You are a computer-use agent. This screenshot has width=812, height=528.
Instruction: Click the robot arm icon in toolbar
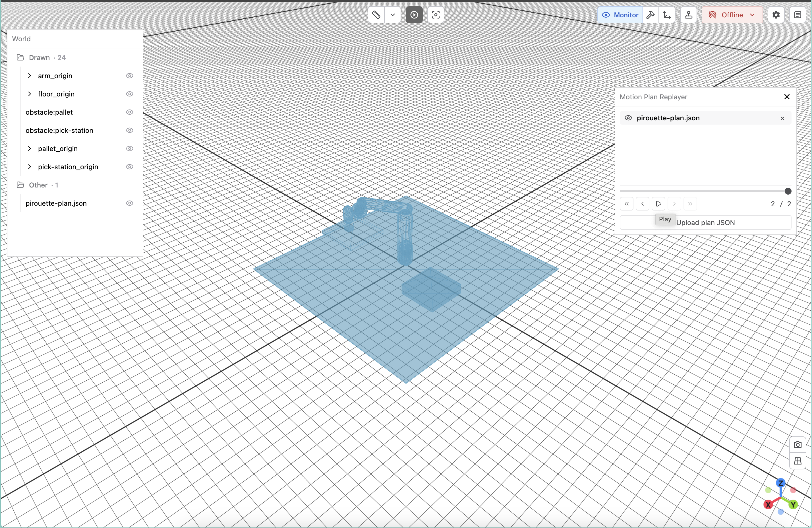click(x=689, y=15)
